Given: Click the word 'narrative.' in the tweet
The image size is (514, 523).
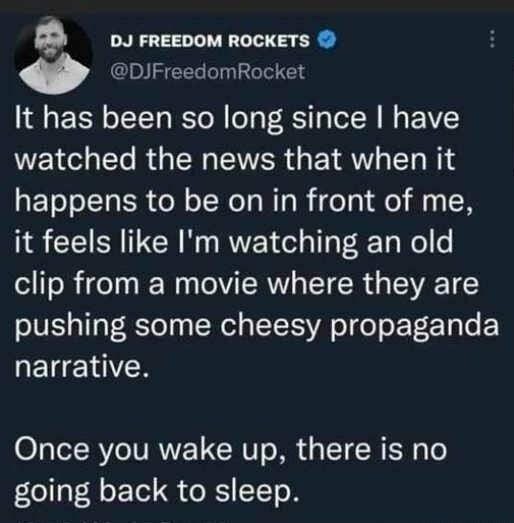Looking at the screenshot, I should [81, 366].
